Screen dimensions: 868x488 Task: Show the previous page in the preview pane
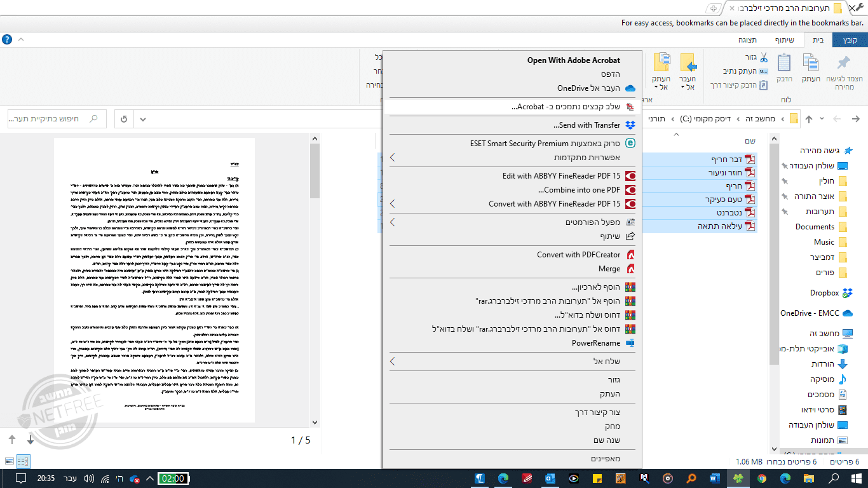point(12,440)
